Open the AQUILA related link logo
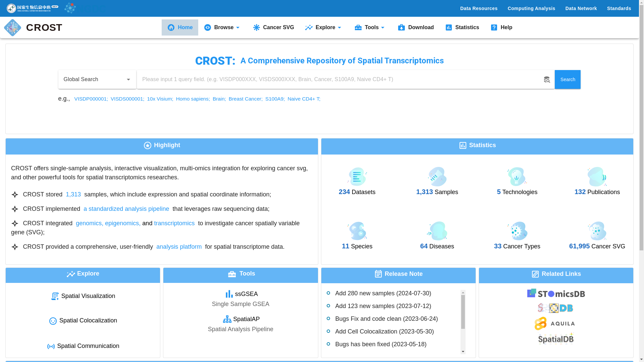Viewport: 644px width, 362px height. tap(555, 323)
